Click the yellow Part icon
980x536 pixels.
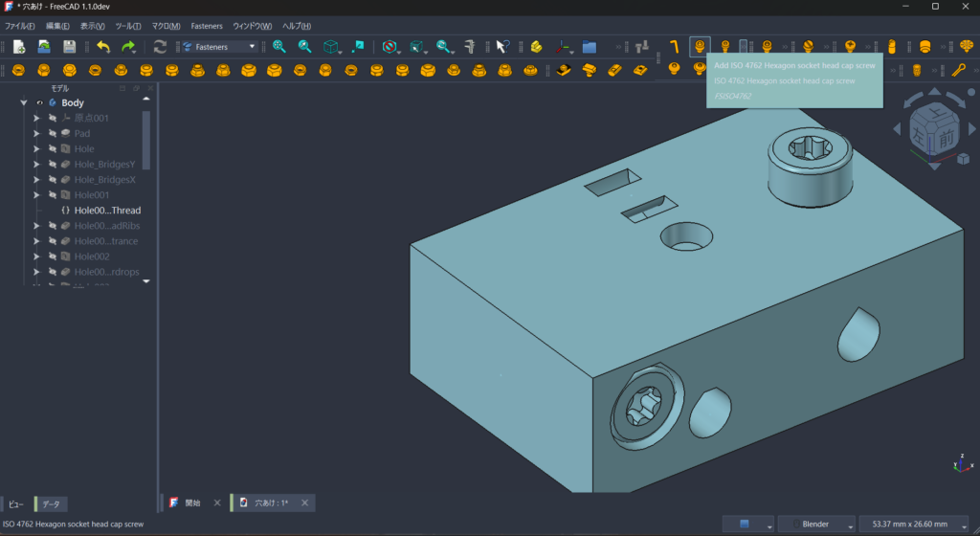tap(536, 47)
